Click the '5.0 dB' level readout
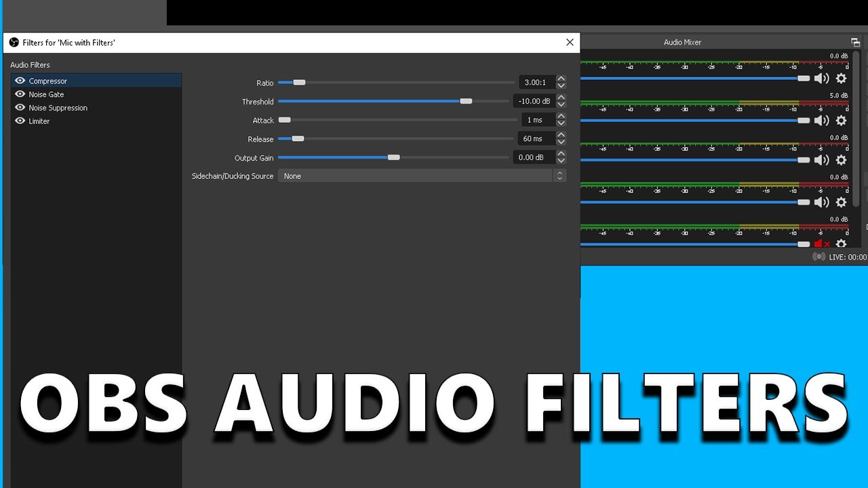 (839, 96)
